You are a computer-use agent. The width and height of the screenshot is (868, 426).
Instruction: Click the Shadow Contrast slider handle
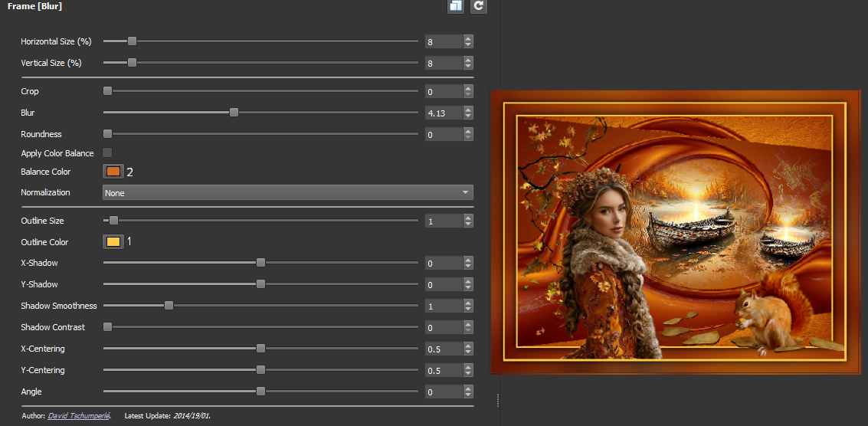(x=107, y=327)
